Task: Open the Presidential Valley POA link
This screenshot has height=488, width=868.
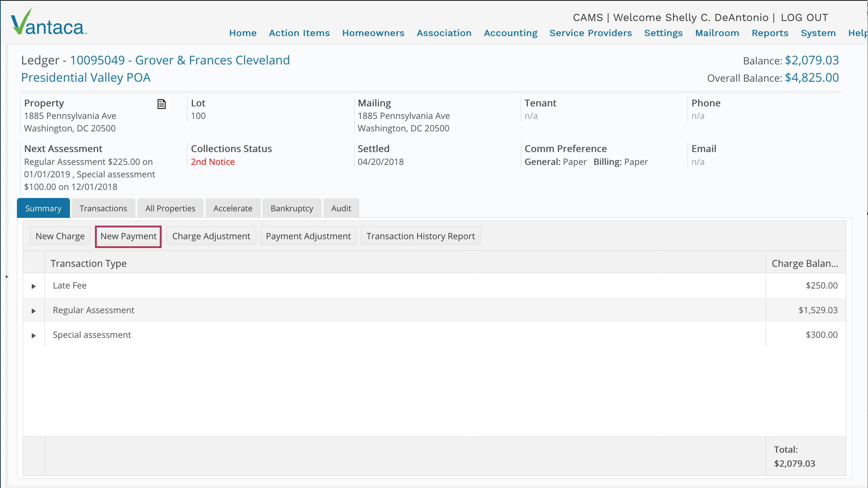Action: [x=86, y=78]
